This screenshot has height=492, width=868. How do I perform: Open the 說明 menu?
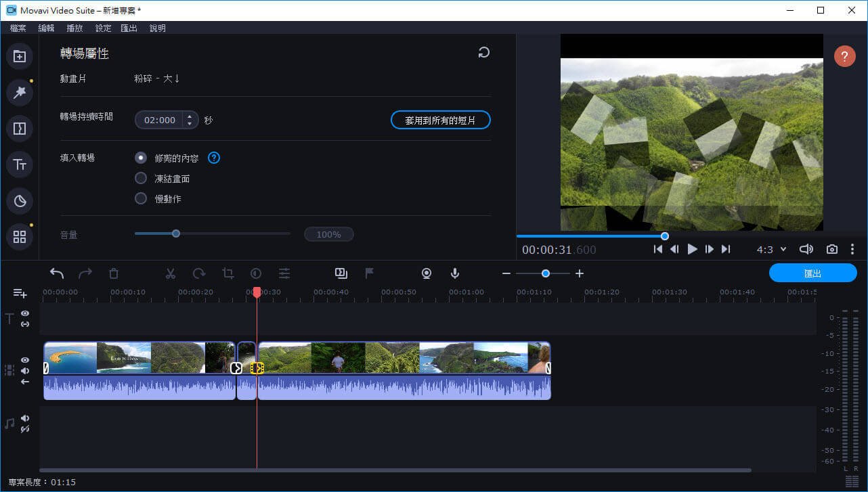(x=157, y=28)
